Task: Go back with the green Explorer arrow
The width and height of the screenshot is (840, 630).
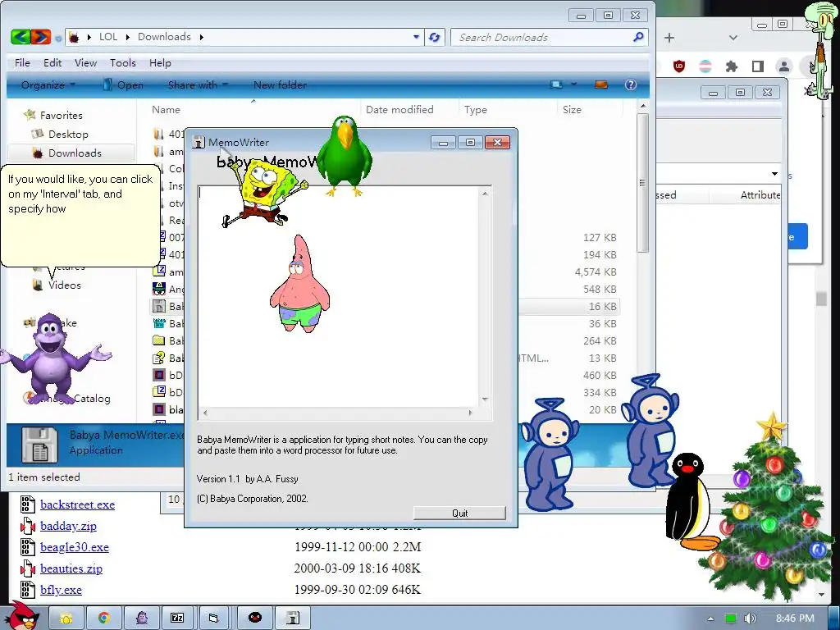Action: click(21, 37)
